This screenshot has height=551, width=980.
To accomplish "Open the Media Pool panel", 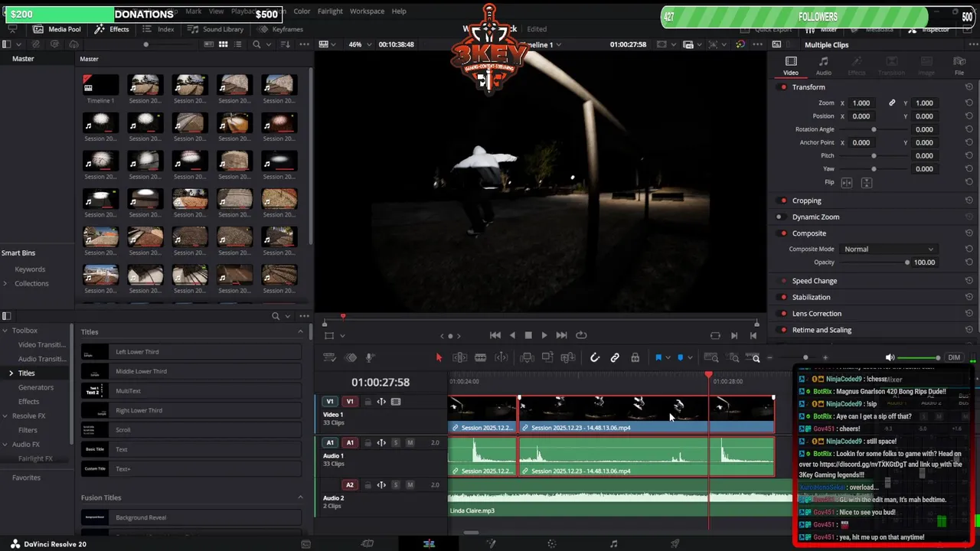I will point(56,29).
